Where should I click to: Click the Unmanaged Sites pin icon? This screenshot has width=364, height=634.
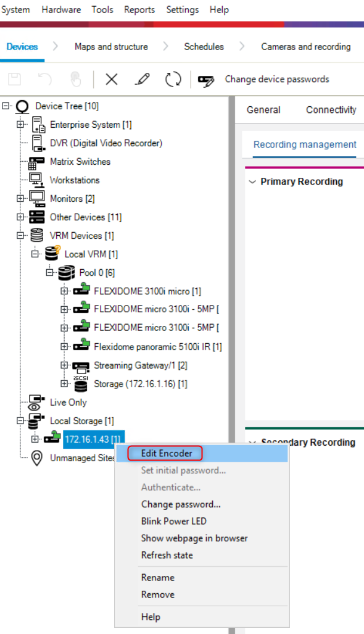point(37,458)
